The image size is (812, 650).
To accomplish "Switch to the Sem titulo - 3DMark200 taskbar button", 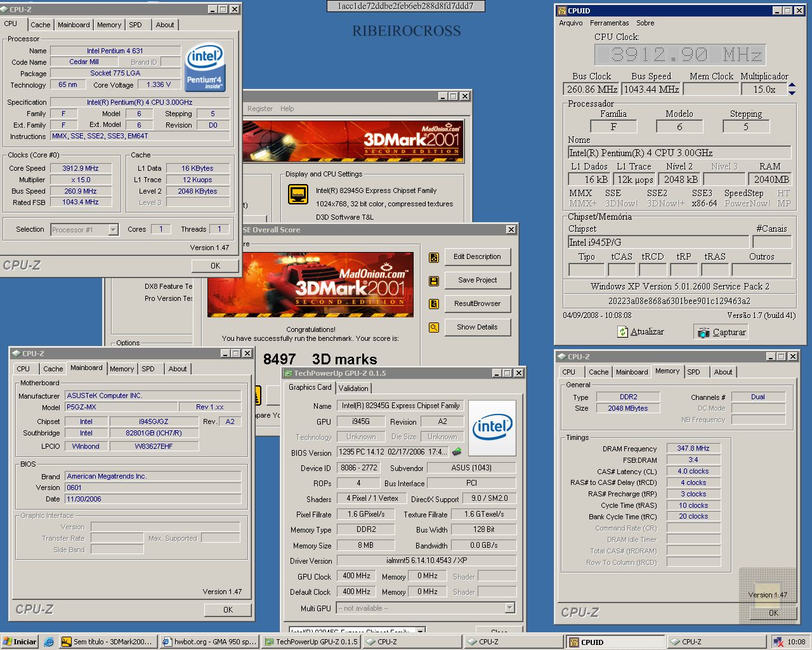I will (x=107, y=642).
